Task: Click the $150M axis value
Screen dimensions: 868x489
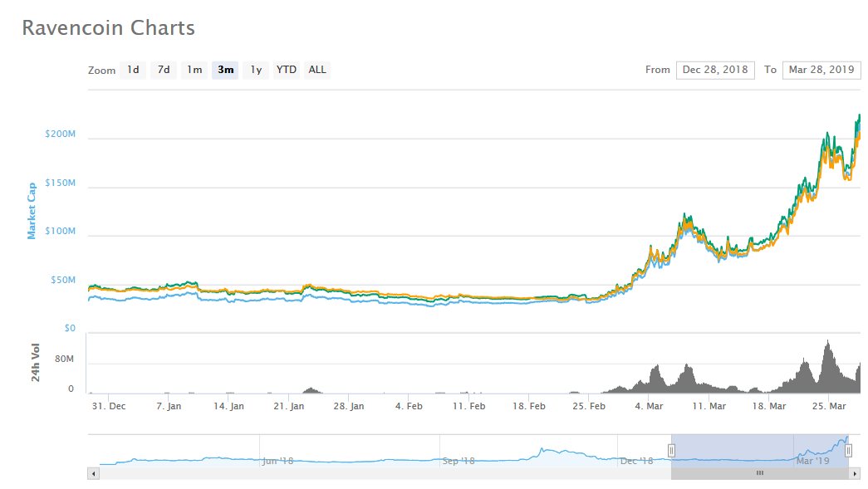Action: pyautogui.click(x=61, y=183)
